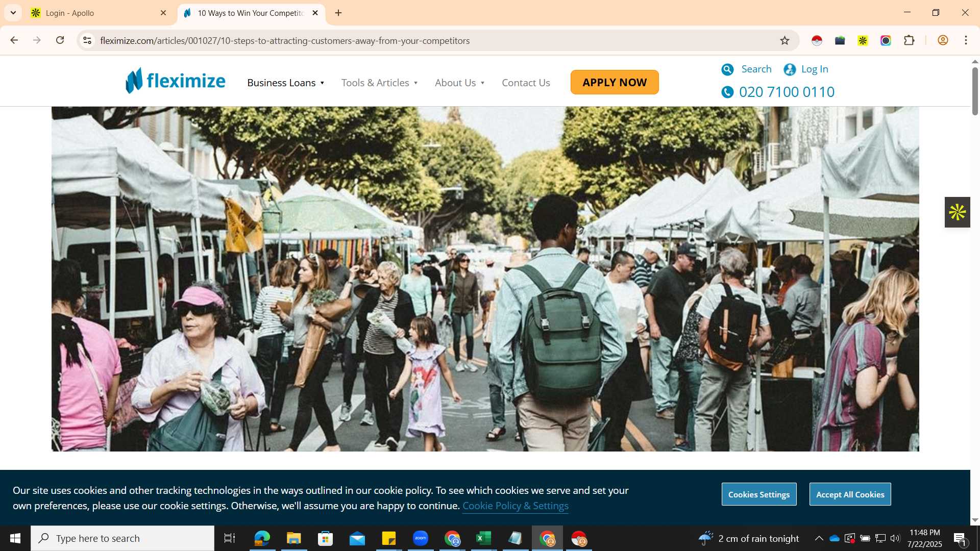Open File Explorer from taskbar
Viewport: 980px width, 551px height.
click(293, 538)
